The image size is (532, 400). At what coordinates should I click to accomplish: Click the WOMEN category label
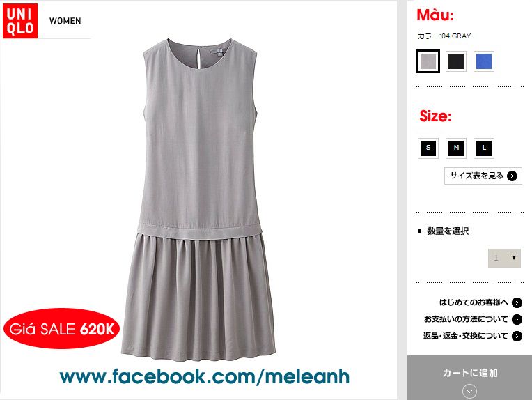(x=65, y=21)
